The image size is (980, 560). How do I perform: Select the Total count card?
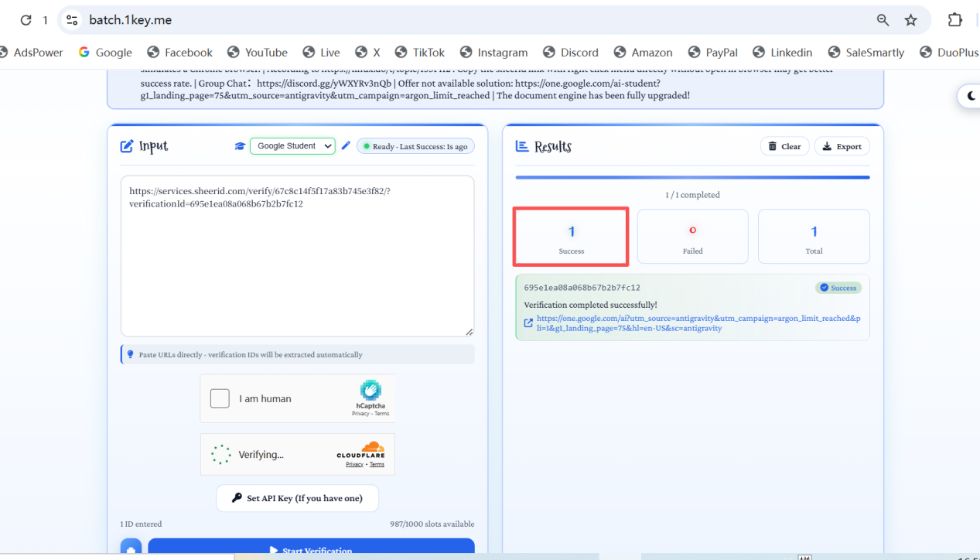tap(814, 236)
